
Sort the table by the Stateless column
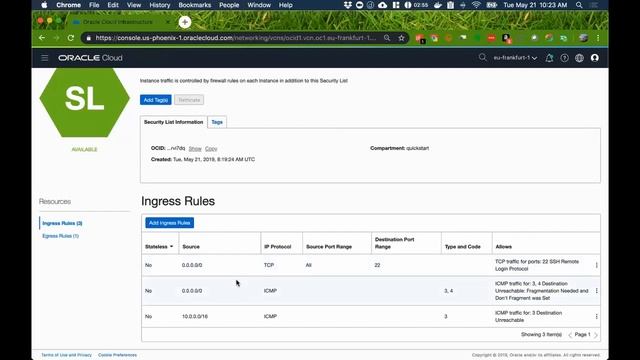(159, 247)
